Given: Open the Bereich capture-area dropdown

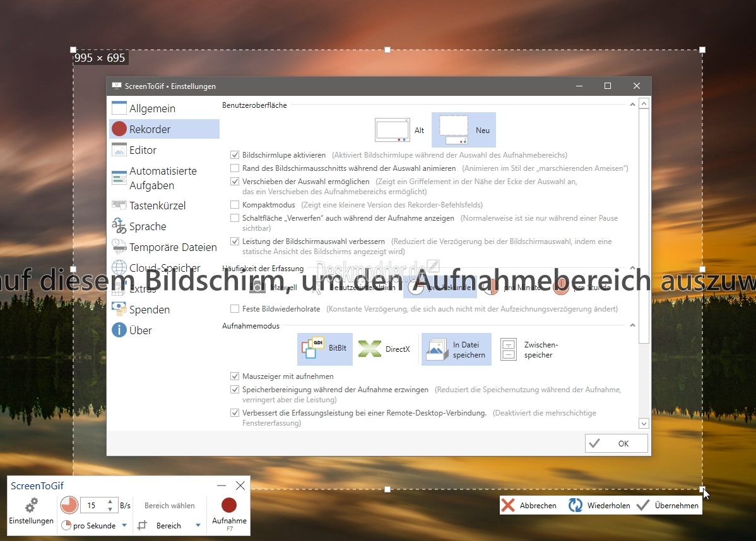Looking at the screenshot, I should tap(198, 526).
